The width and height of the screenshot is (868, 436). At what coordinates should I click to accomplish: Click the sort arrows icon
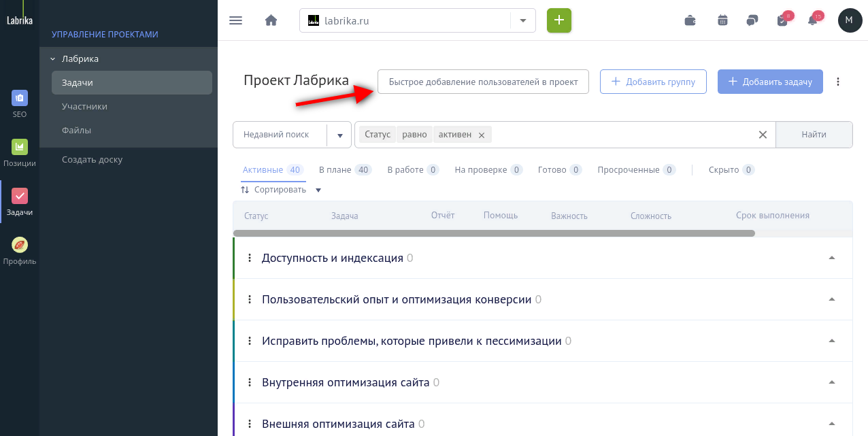245,190
